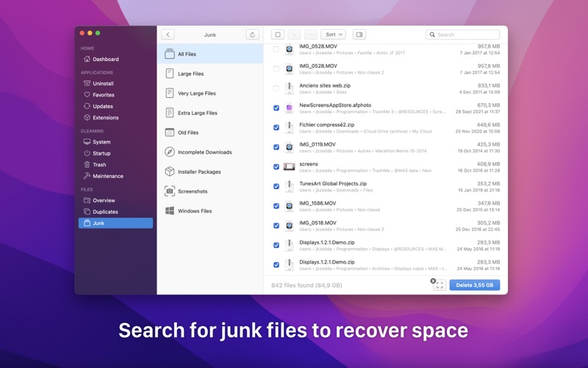The image size is (588, 368).
Task: Click the refresh icon next to Junk title
Action: click(x=252, y=35)
